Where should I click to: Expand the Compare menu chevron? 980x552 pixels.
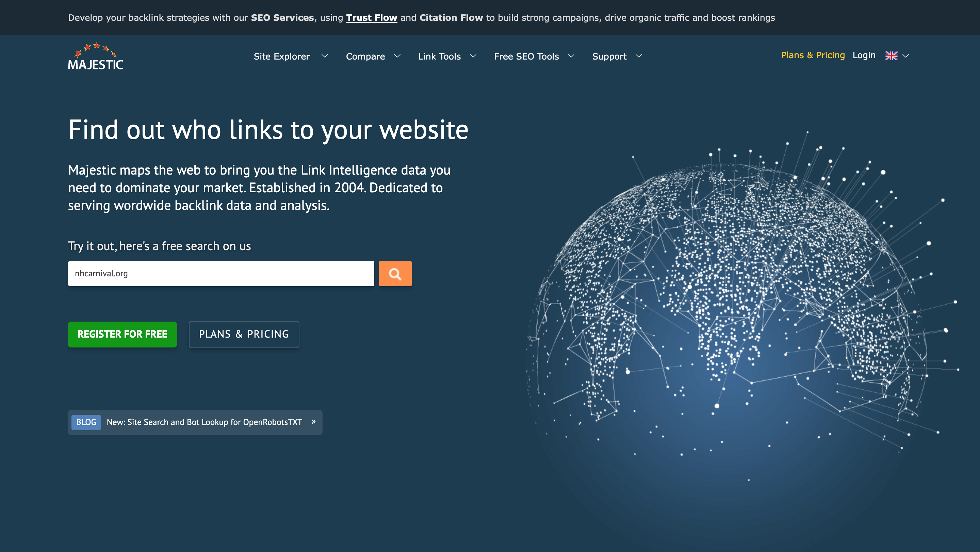coord(397,56)
